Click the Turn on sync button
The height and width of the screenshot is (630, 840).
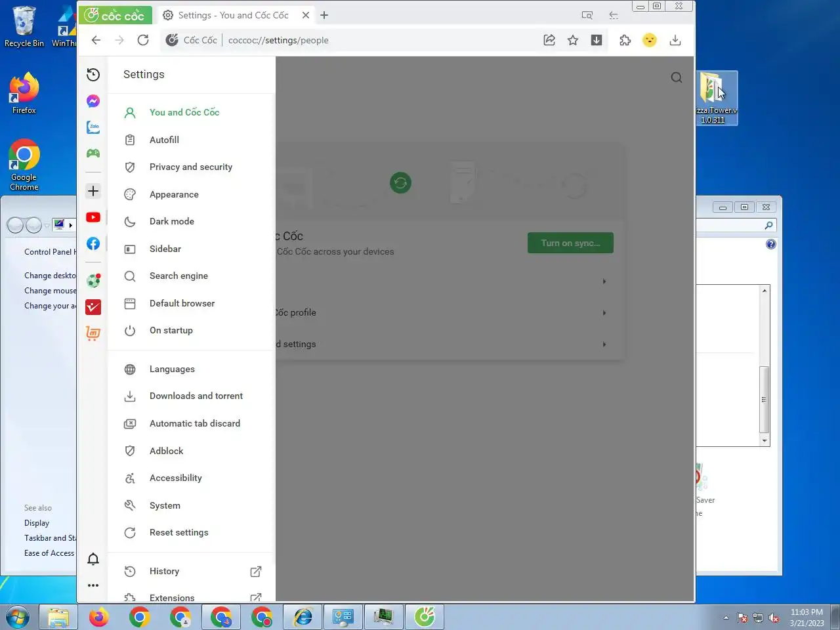pos(570,243)
